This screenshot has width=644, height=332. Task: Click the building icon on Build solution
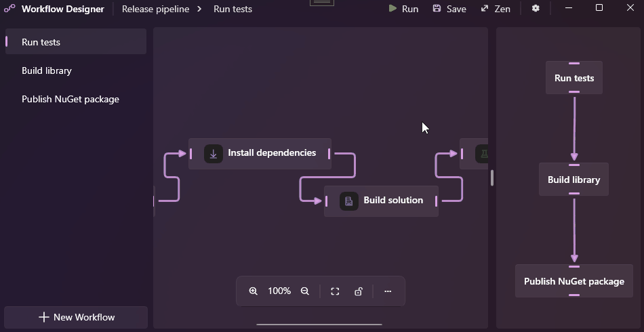pyautogui.click(x=349, y=201)
